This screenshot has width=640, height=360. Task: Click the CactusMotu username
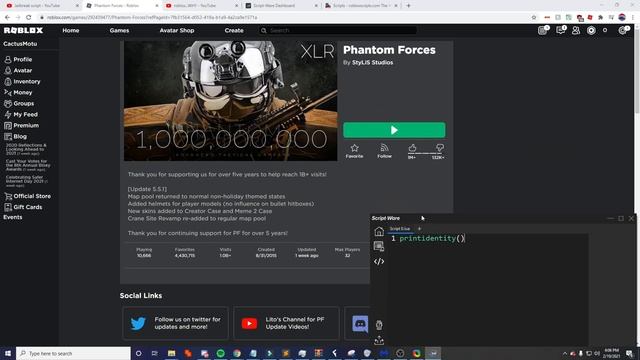coord(20,44)
